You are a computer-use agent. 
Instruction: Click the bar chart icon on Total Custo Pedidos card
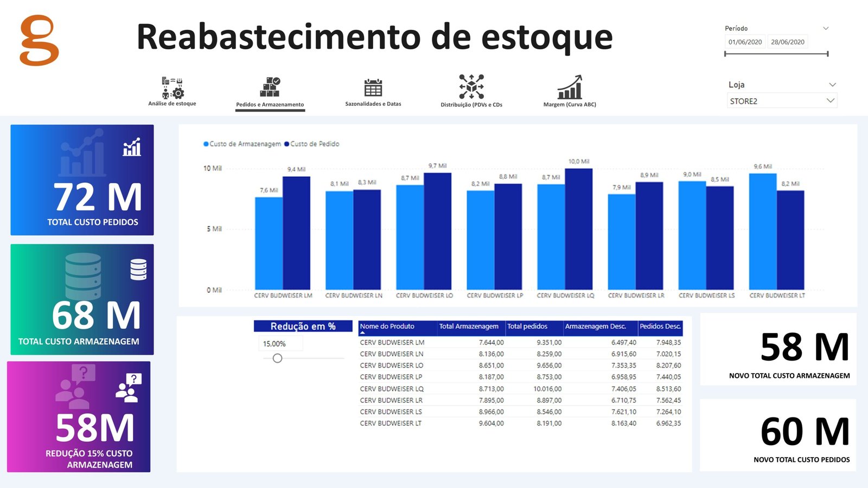click(x=132, y=147)
